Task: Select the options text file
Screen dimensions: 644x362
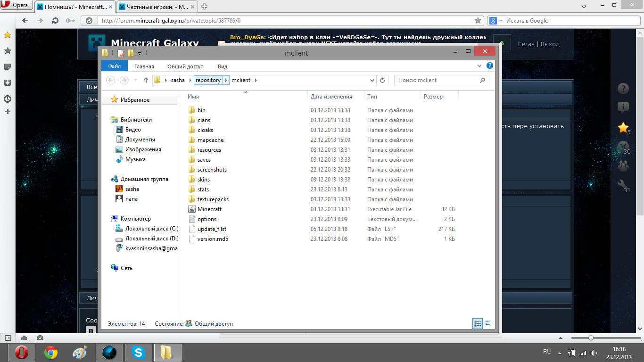Action: [x=207, y=219]
